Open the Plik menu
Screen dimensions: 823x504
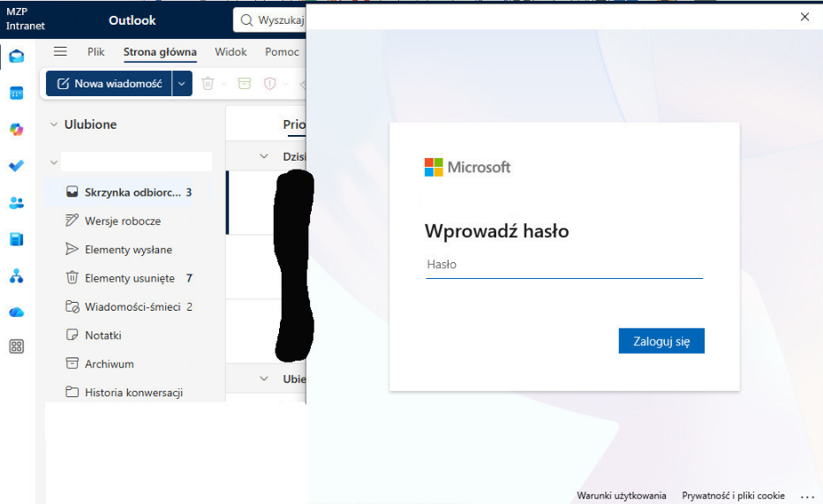tap(96, 51)
